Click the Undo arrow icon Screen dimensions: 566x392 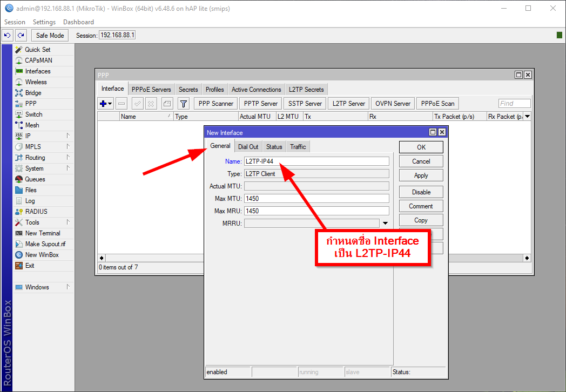click(x=7, y=36)
